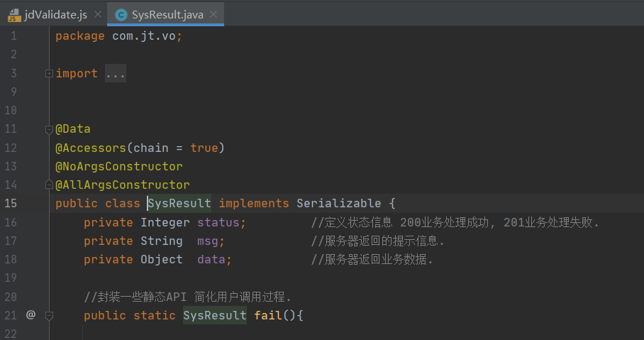Click the Serializable interface name
Screen dimensions: 644x340
coord(339,204)
